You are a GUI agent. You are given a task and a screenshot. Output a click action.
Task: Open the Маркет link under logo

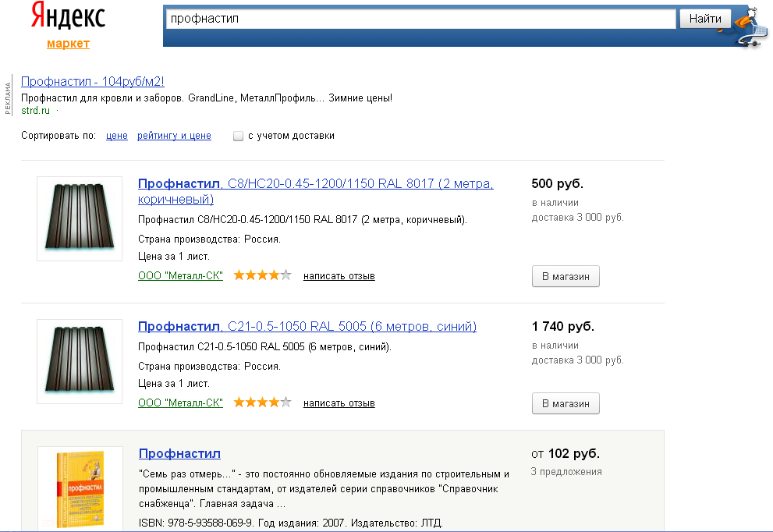[68, 44]
